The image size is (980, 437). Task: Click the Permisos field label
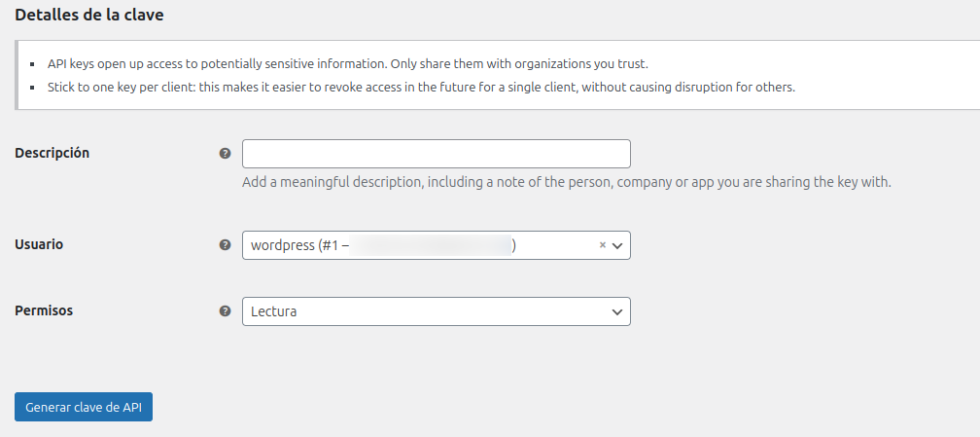(44, 310)
